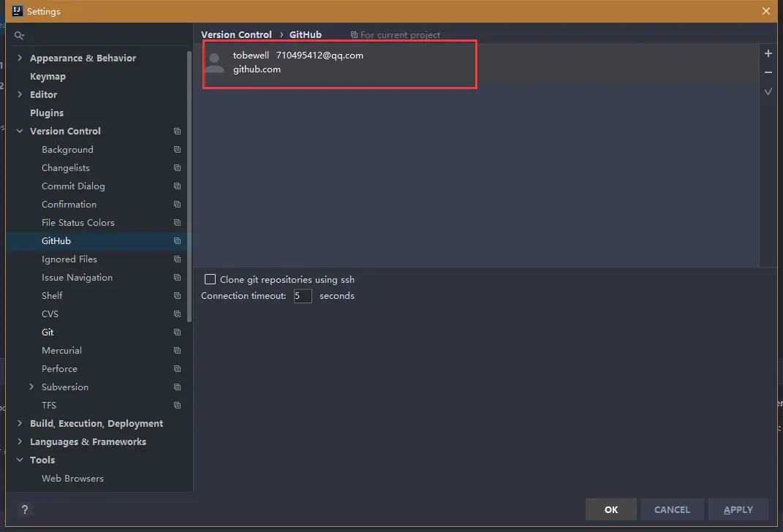The width and height of the screenshot is (783, 532).
Task: Click project-level icon beside Commit Dialog
Action: pos(177,186)
